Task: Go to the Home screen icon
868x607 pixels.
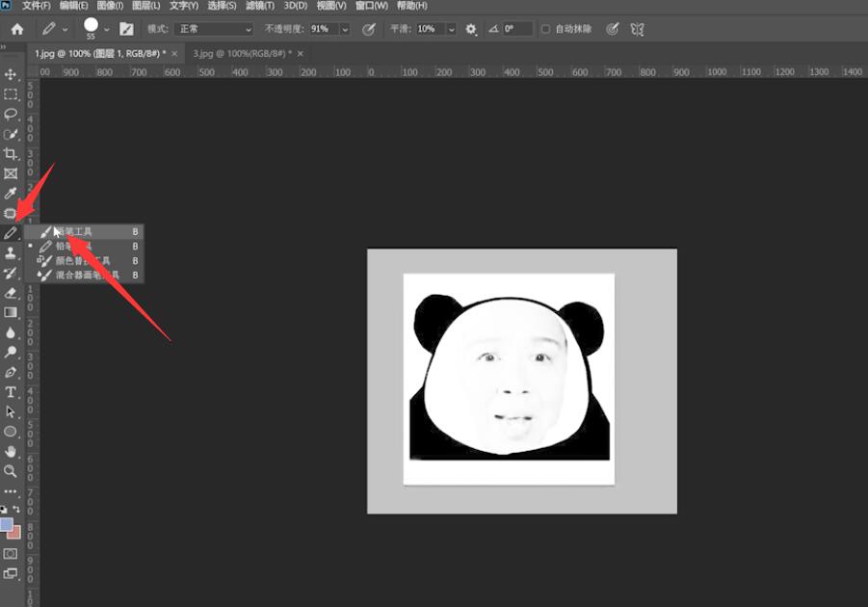Action: (17, 29)
